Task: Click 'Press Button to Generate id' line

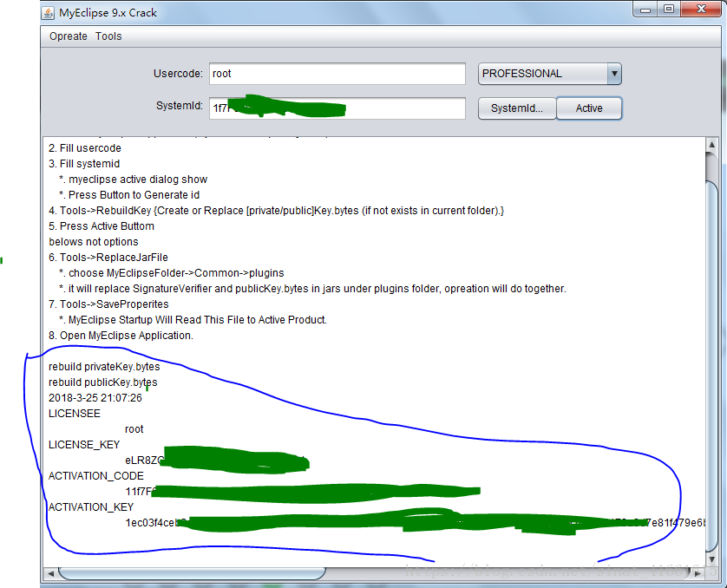Action: [x=129, y=195]
